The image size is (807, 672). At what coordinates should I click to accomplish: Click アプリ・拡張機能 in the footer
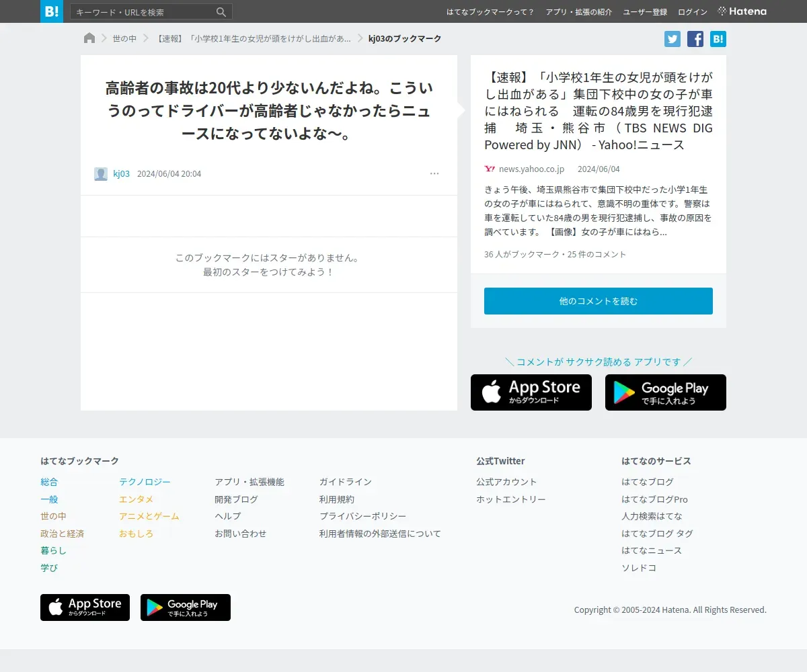(x=249, y=482)
